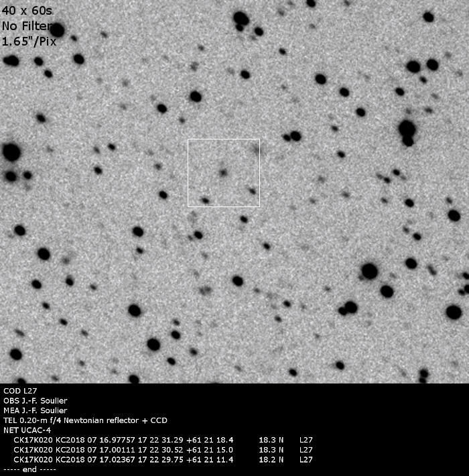Select the date value 17.00111

pyautogui.click(x=117, y=450)
